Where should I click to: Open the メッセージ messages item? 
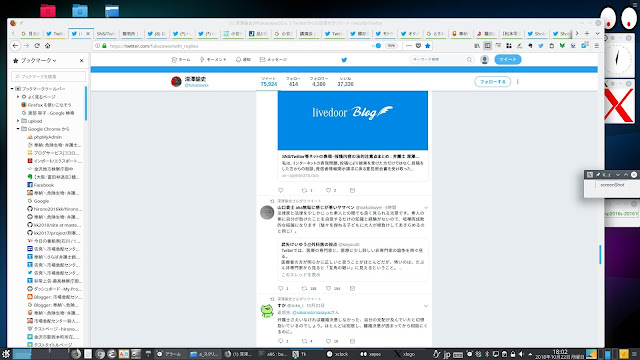point(273,60)
